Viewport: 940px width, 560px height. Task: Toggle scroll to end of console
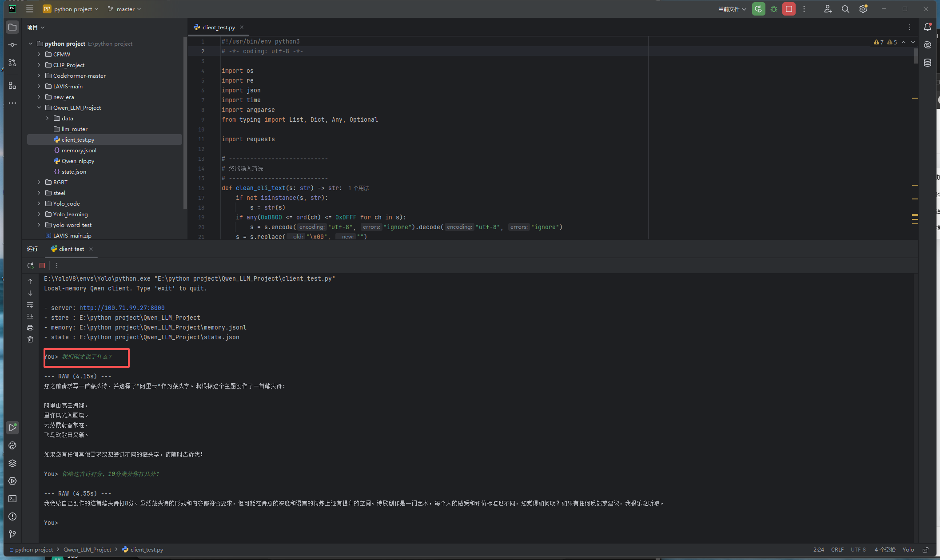click(30, 316)
